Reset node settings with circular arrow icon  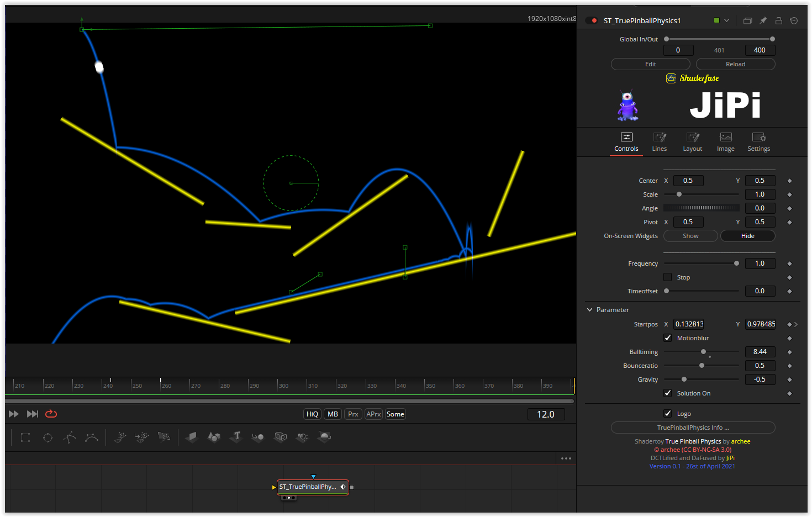(x=794, y=20)
